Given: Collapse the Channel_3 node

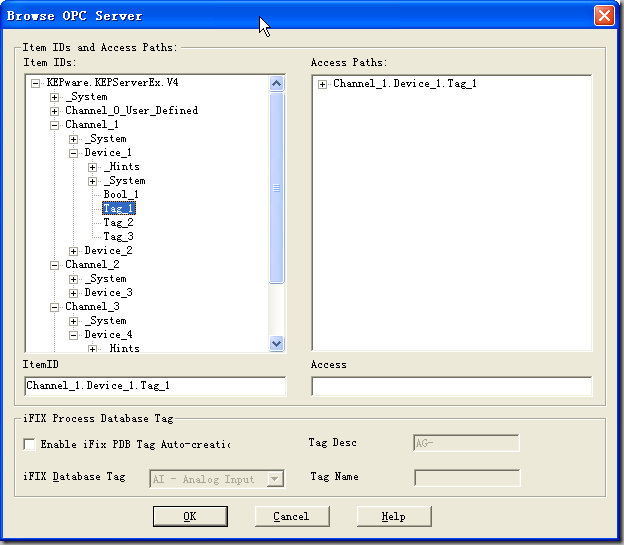Looking at the screenshot, I should [x=55, y=307].
